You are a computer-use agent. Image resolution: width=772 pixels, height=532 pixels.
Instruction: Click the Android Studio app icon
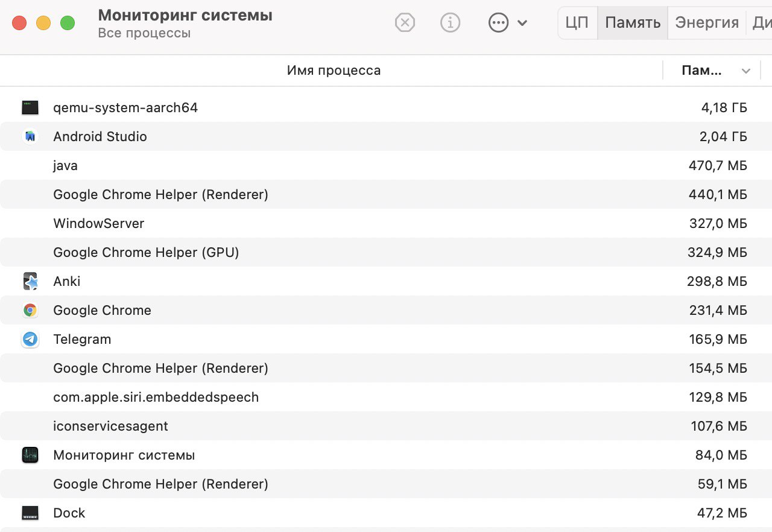click(30, 136)
